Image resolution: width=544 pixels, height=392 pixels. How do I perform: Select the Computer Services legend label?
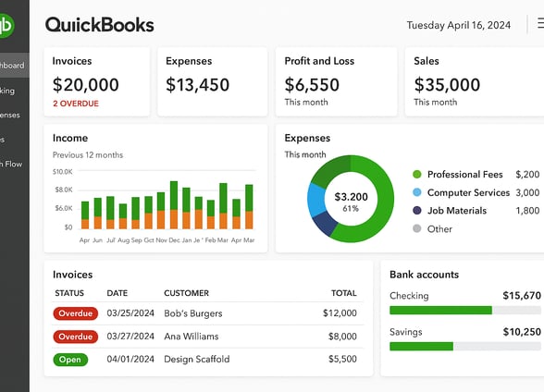[x=468, y=192]
